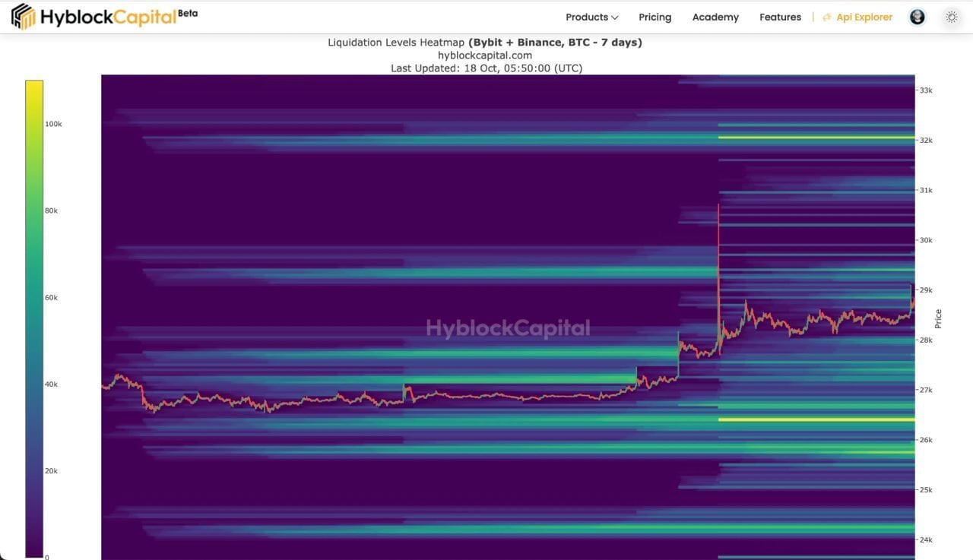This screenshot has width=973, height=560.
Task: Click the 29k price axis label
Action: (926, 290)
